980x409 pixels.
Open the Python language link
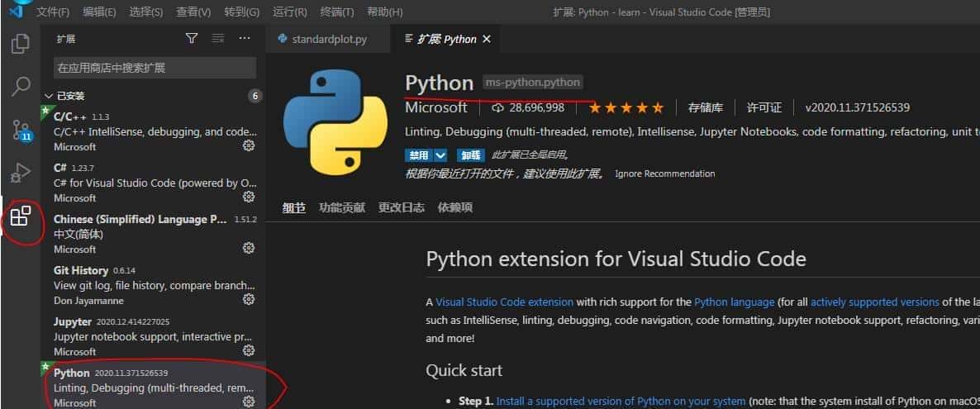pyautogui.click(x=735, y=302)
